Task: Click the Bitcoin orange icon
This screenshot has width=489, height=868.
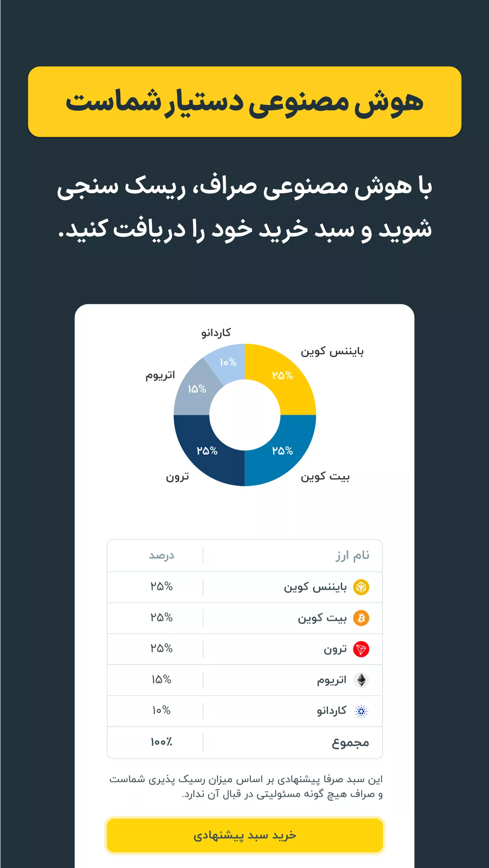Action: tap(361, 618)
